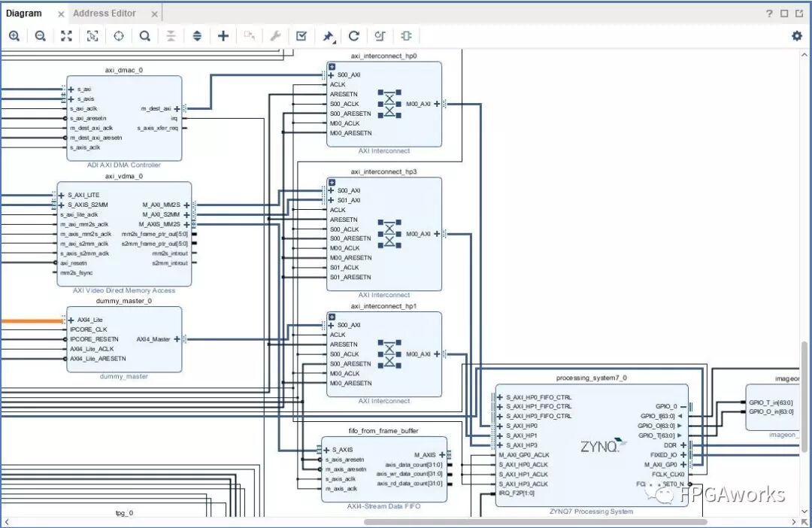Expand the axi_interconnect_hp3 block
812x528 pixels.
pyautogui.click(x=332, y=182)
